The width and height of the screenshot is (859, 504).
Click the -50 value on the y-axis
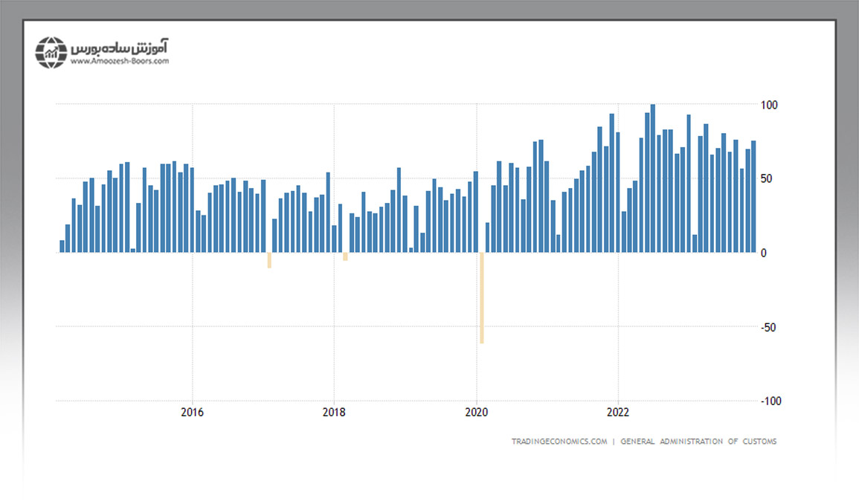768,327
